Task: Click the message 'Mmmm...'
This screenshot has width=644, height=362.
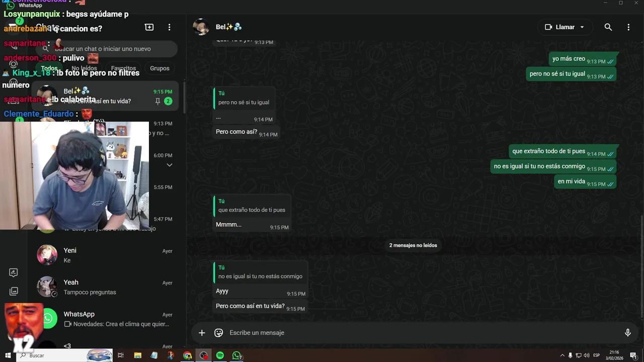Action: coord(228,224)
